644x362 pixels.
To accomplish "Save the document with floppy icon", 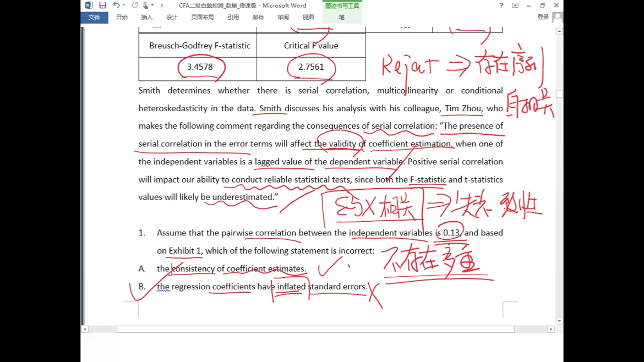I will [103, 6].
